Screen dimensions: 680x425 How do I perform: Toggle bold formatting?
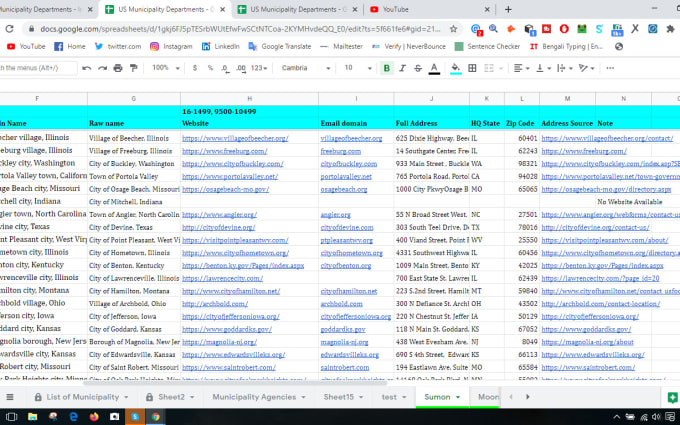(x=386, y=68)
